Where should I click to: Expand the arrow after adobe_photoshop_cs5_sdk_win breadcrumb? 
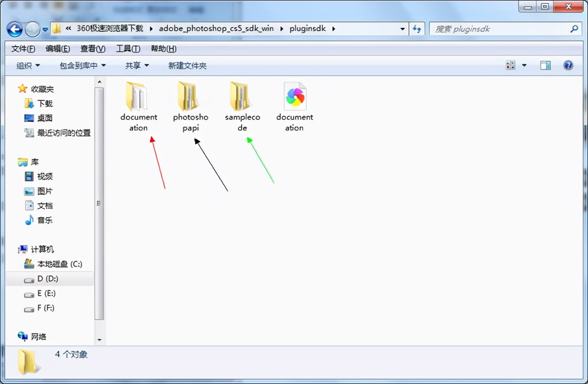click(282, 29)
